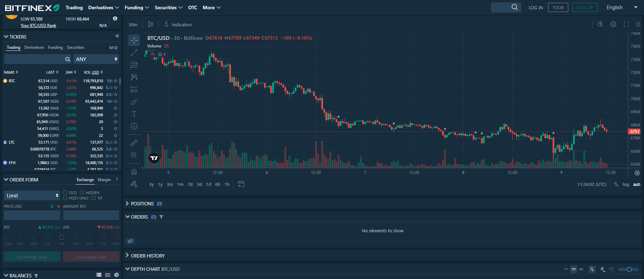The width and height of the screenshot is (644, 279).
Task: Open the Fibonacci retracement tools group
Action: pos(134,65)
